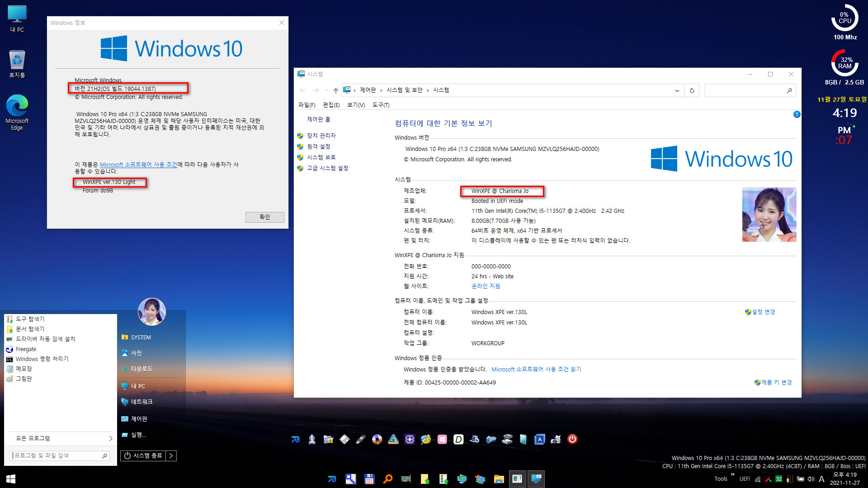The height and width of the screenshot is (488, 868).
Task: Launch Freegate from the start menu
Action: point(26,349)
